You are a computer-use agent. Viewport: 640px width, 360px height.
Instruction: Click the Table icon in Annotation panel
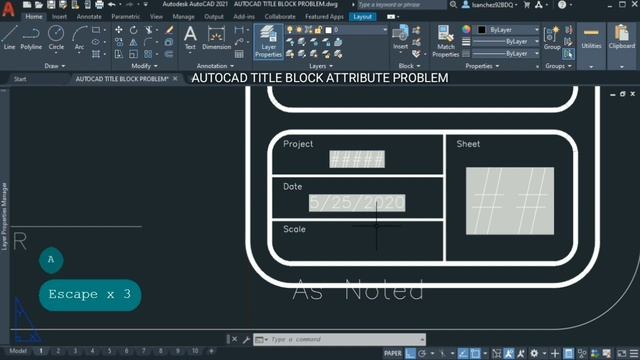coord(239,54)
